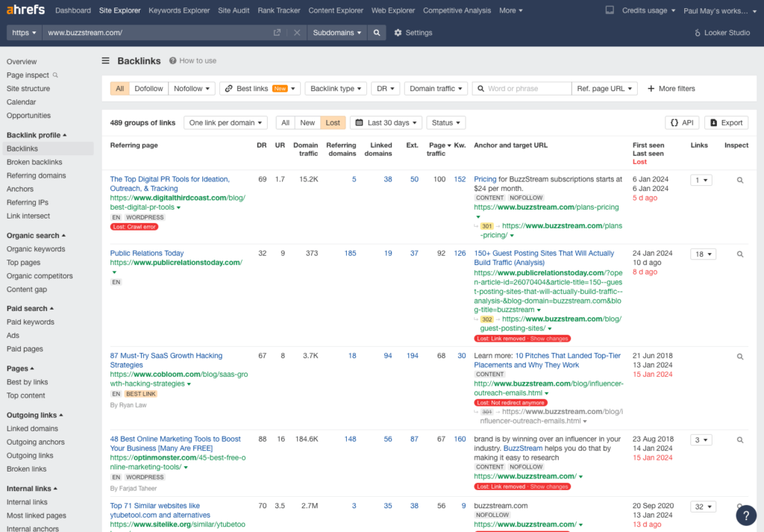Viewport: 764px width, 532px height.
Task: Click the monitor icon near Credits usage
Action: [610, 10]
